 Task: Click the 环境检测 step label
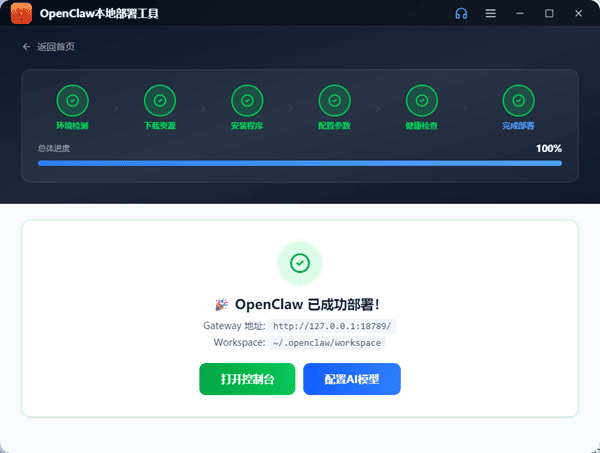pyautogui.click(x=73, y=126)
